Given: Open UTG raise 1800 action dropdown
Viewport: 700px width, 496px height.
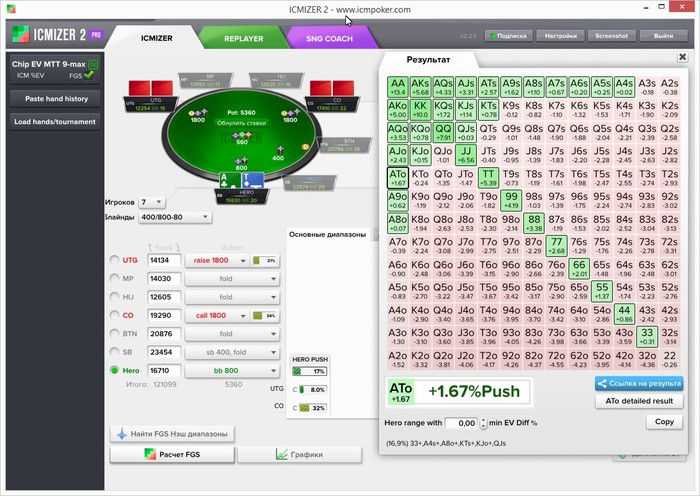Looking at the screenshot, I should (x=217, y=260).
